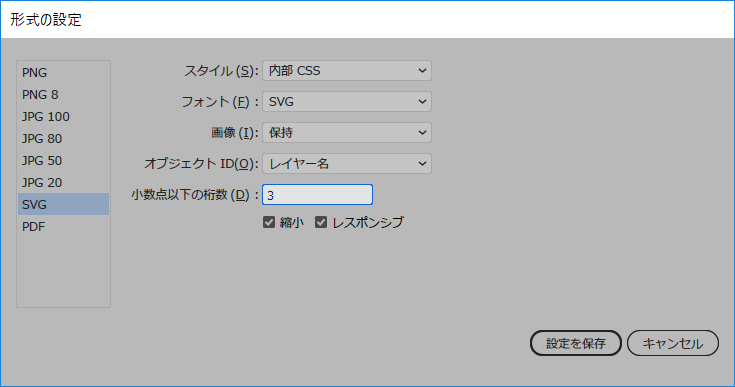Viewport: 735px width, 387px height.
Task: Open スタイル dropdown showing 内部 CSS
Action: click(347, 71)
